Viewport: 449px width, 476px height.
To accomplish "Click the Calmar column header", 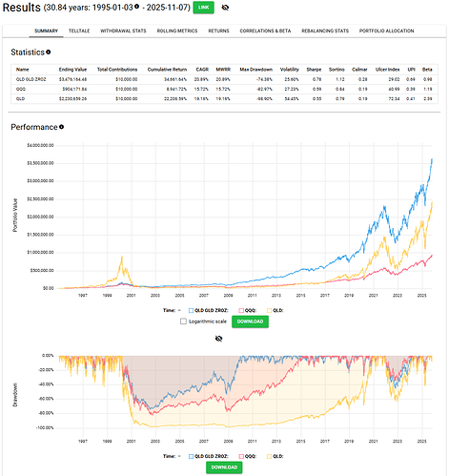I will point(359,70).
